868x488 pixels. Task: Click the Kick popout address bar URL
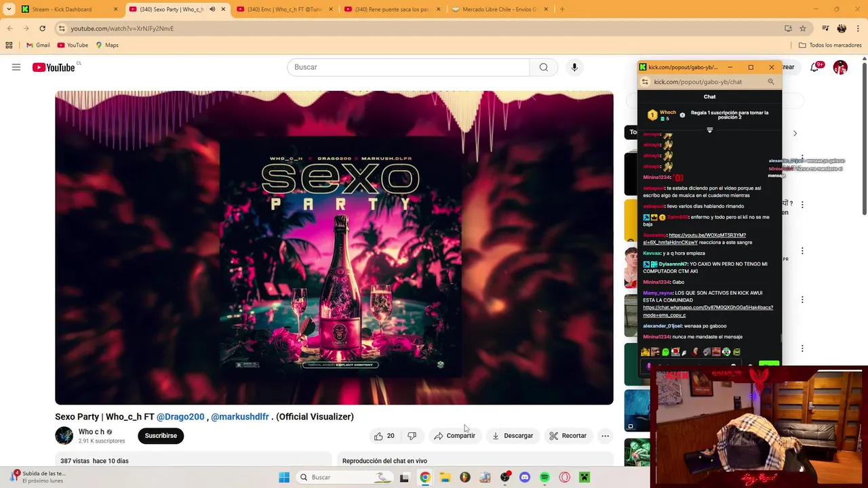698,82
